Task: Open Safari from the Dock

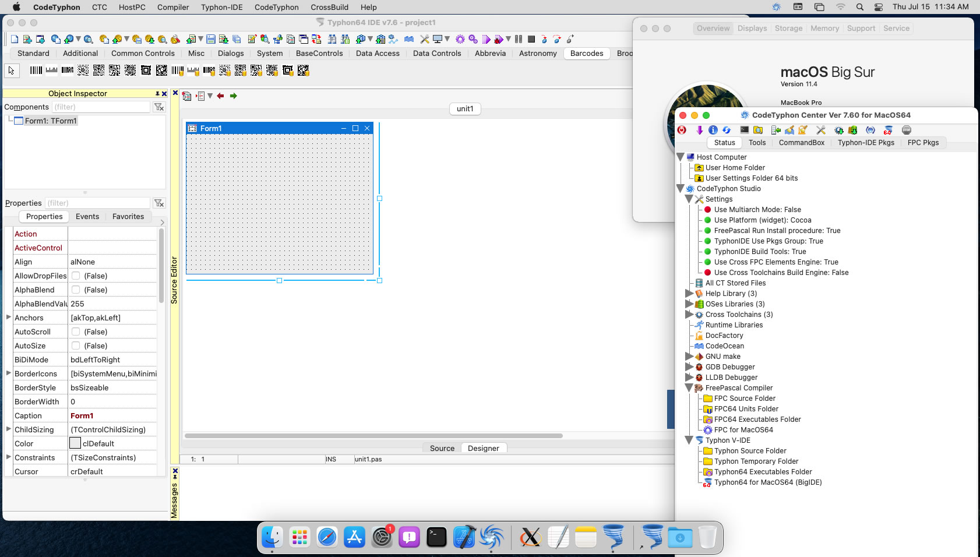Action: click(327, 537)
